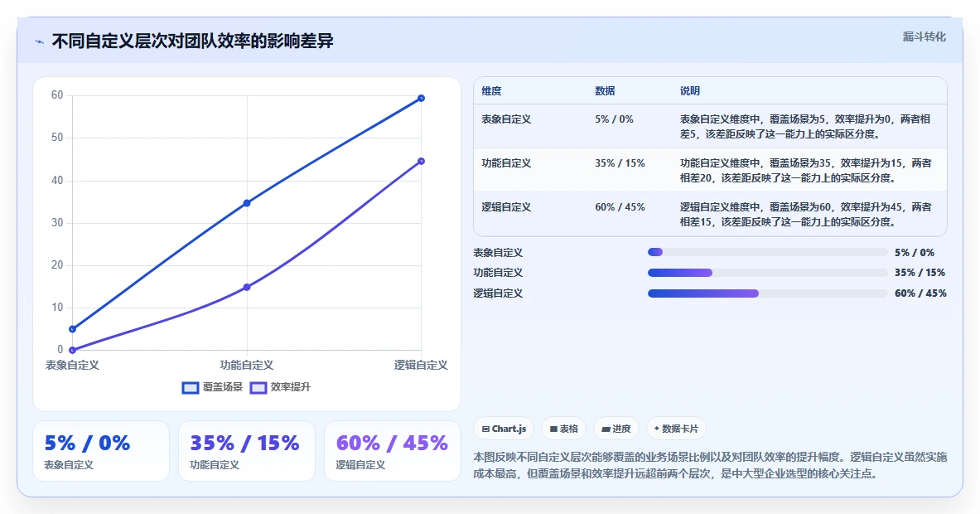Image resolution: width=980 pixels, height=514 pixels.
Task: Click the progress row label 表象自定义
Action: 498,253
